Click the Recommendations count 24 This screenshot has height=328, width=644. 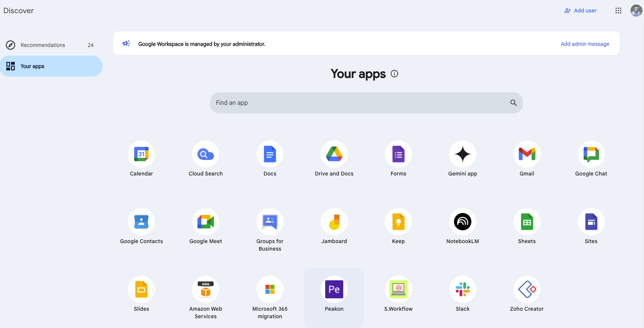click(91, 45)
